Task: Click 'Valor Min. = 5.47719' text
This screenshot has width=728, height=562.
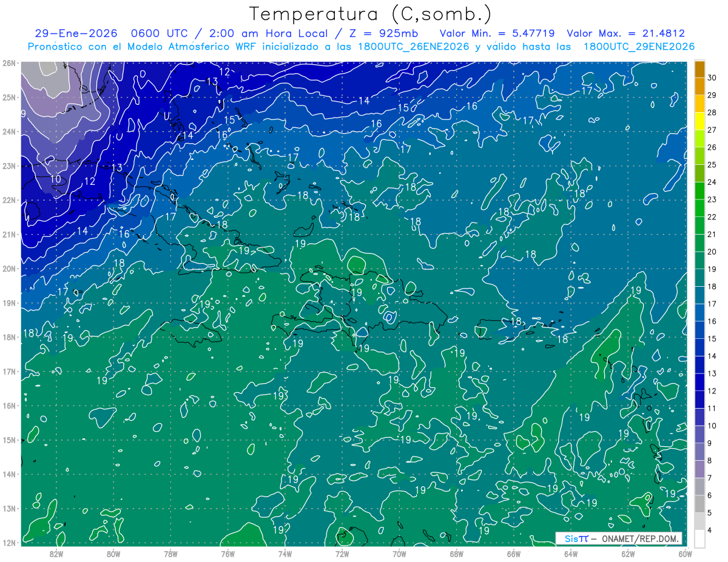Action: coord(497,34)
